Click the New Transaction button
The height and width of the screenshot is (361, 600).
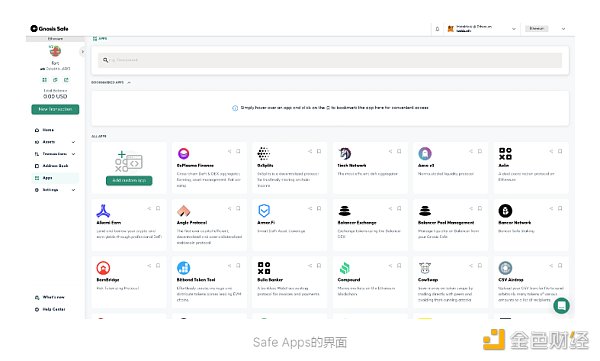click(x=55, y=109)
